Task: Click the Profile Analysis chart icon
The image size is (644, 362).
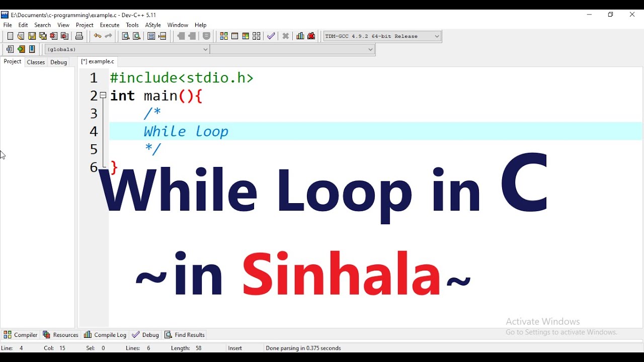Action: (x=300, y=36)
